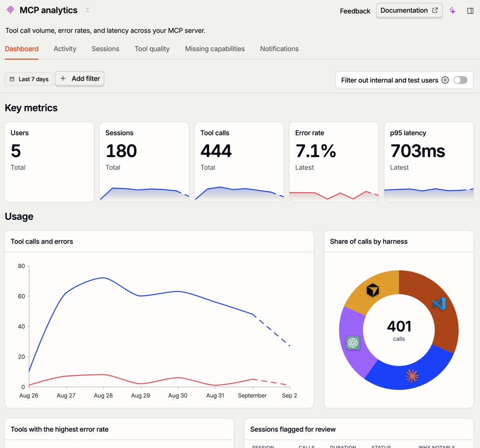This screenshot has height=448, width=480.
Task: Click the VS Code icon in donut chart
Action: (439, 304)
